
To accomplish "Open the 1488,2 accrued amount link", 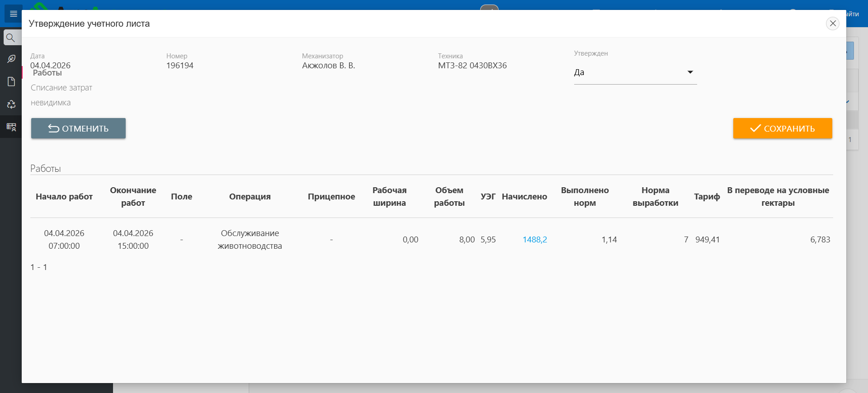I will click(x=534, y=240).
